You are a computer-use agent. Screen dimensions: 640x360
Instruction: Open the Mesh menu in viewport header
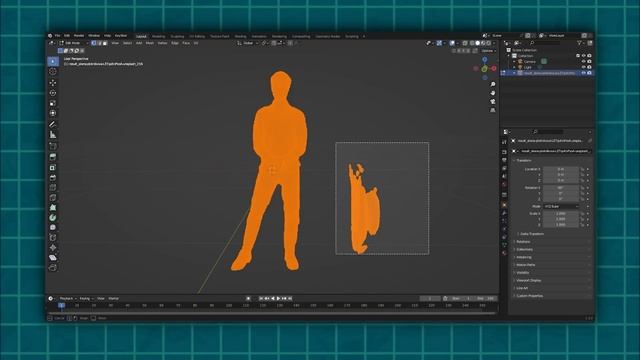click(x=150, y=43)
